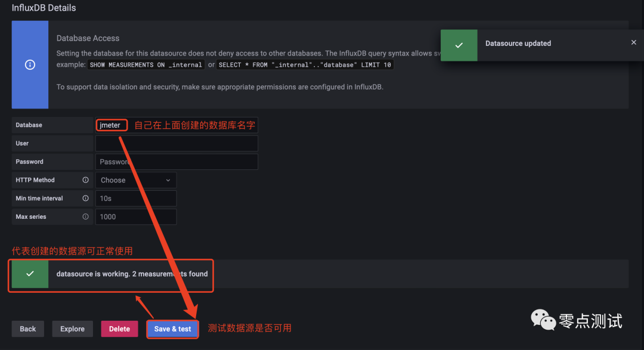644x350 pixels.
Task: Click the Database input containing jmeter
Action: point(177,125)
